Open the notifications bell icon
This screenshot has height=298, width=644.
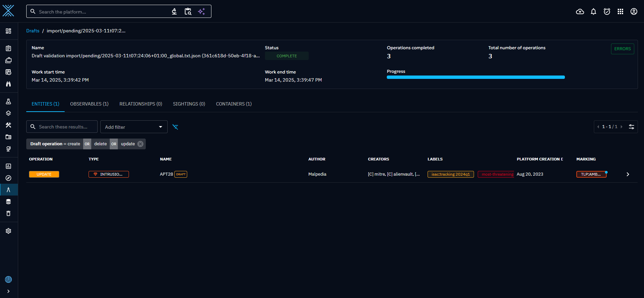coord(593,12)
